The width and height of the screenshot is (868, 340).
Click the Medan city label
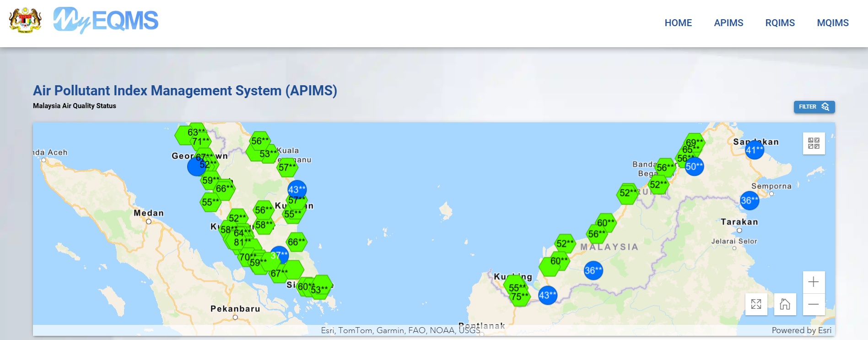click(148, 213)
